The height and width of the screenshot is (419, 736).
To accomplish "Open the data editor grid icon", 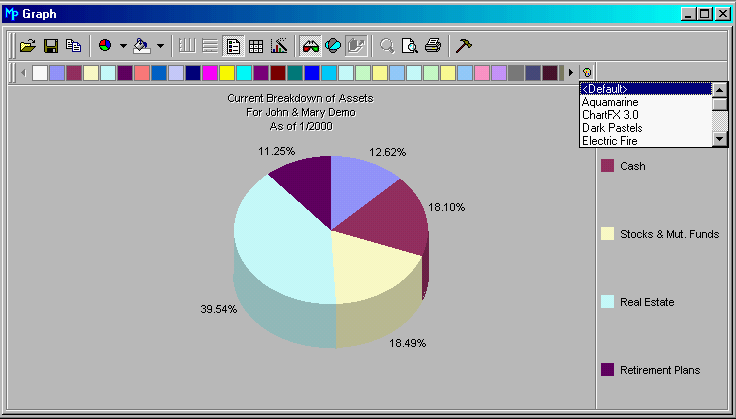I will 256,46.
